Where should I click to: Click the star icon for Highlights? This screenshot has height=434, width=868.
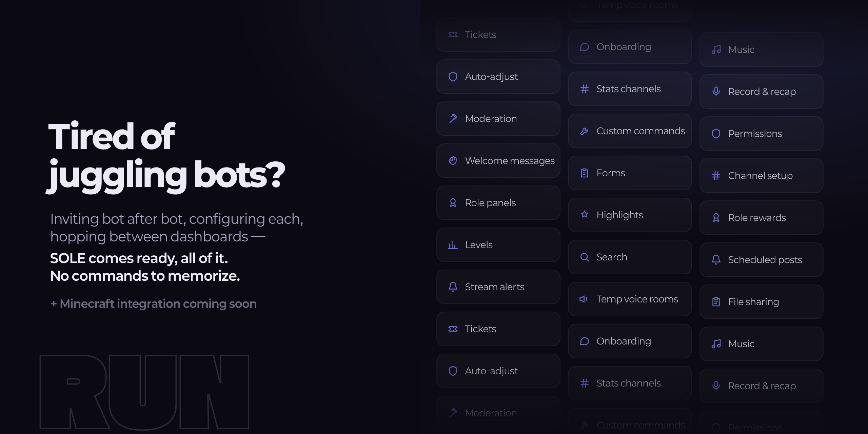pos(585,215)
